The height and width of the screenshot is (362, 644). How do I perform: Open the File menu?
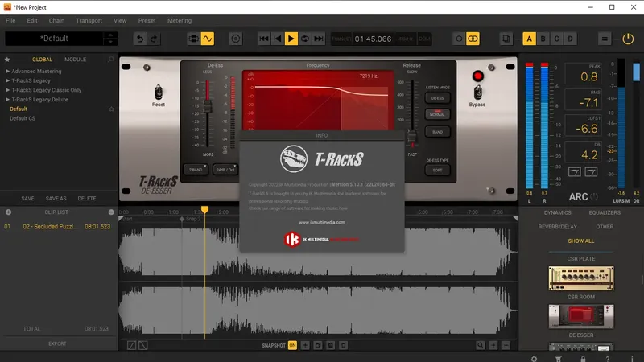pyautogui.click(x=10, y=21)
